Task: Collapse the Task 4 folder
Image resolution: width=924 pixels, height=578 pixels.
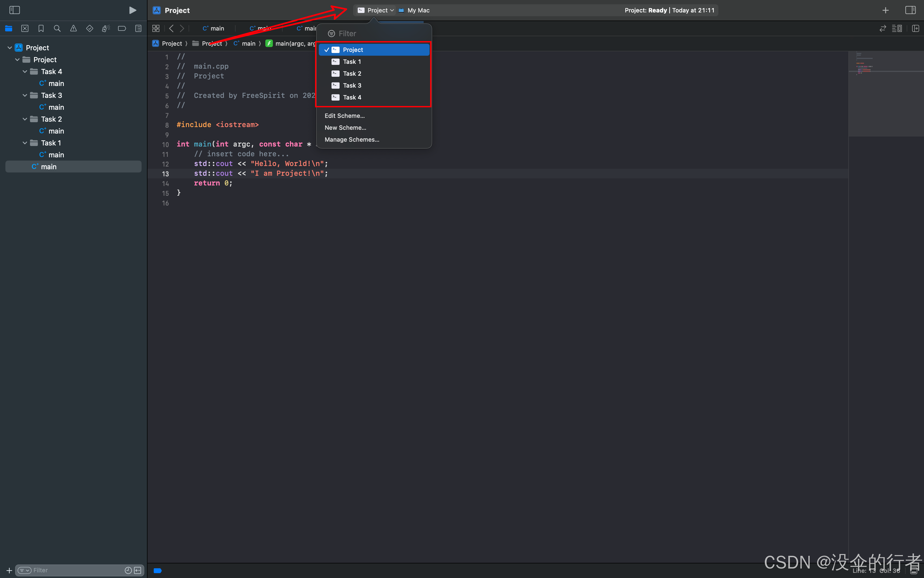Action: coord(25,71)
